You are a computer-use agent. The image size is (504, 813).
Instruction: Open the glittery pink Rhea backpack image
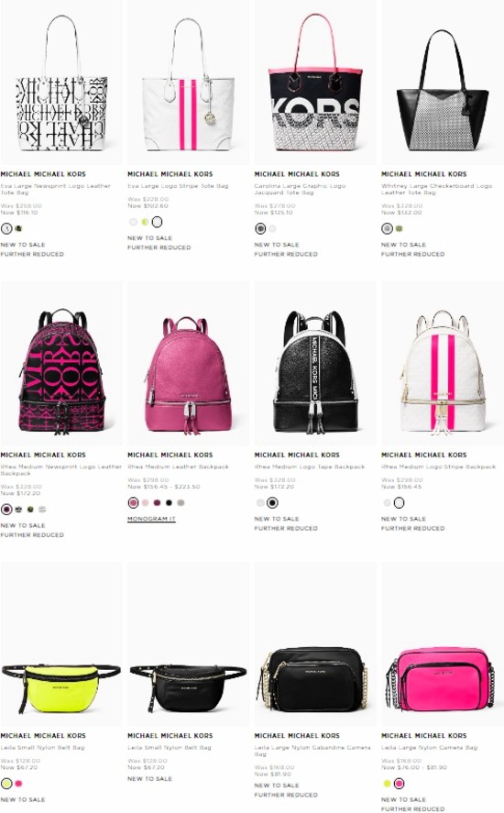click(x=188, y=364)
